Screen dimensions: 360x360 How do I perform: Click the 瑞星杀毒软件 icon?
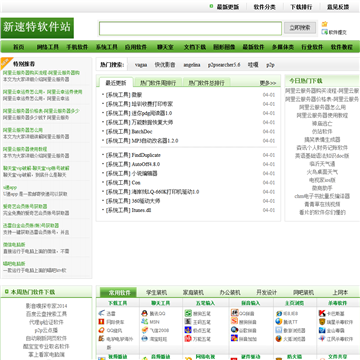coord(322,322)
